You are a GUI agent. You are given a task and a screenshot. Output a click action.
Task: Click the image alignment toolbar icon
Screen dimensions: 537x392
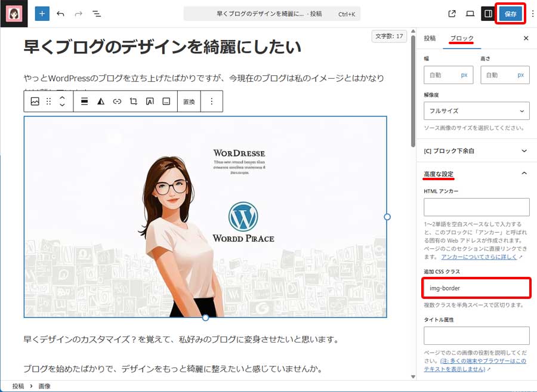[x=85, y=101]
